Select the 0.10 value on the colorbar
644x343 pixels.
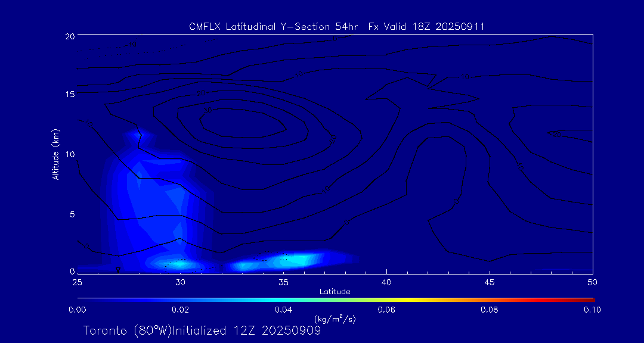(592, 310)
